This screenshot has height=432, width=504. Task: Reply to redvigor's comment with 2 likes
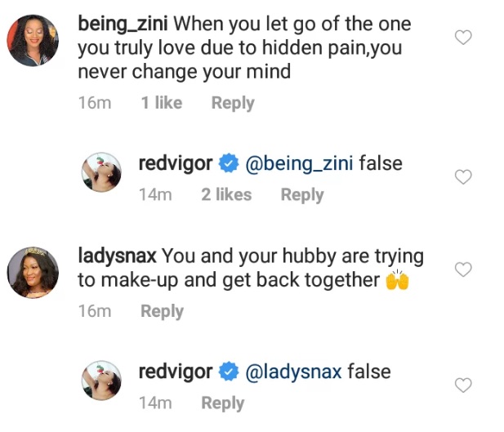click(302, 194)
